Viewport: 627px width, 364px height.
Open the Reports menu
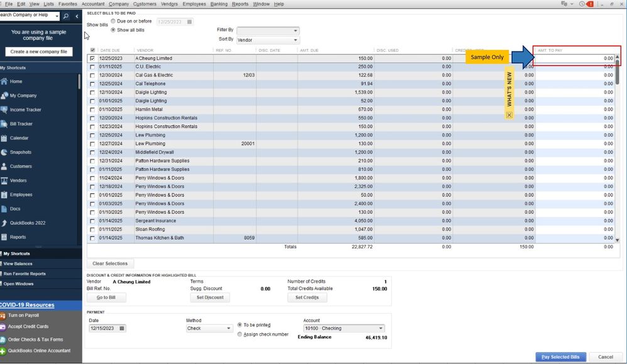tap(240, 4)
